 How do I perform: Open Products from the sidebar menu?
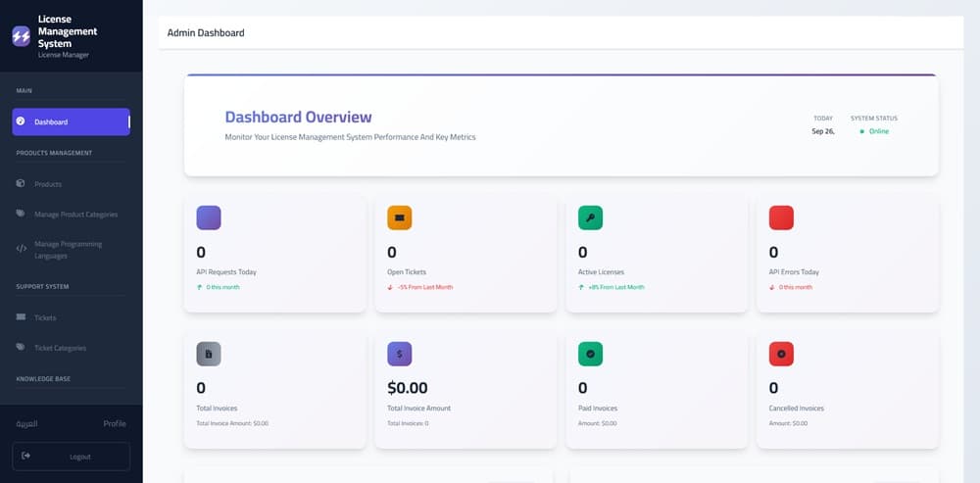click(x=48, y=184)
